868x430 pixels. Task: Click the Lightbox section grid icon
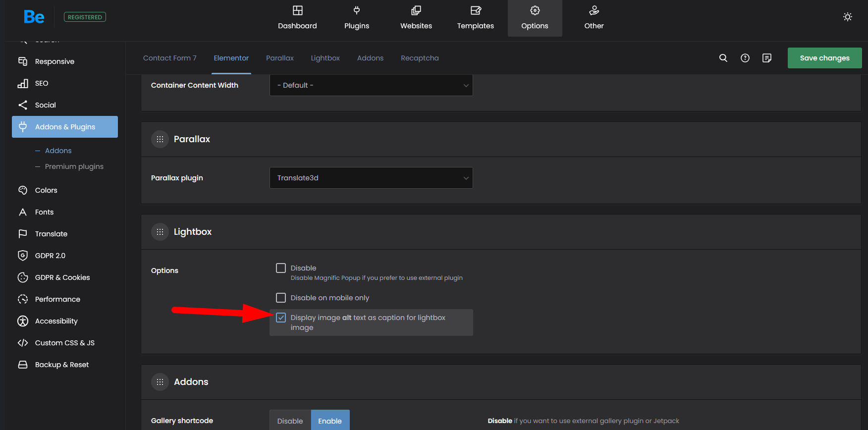(x=160, y=232)
